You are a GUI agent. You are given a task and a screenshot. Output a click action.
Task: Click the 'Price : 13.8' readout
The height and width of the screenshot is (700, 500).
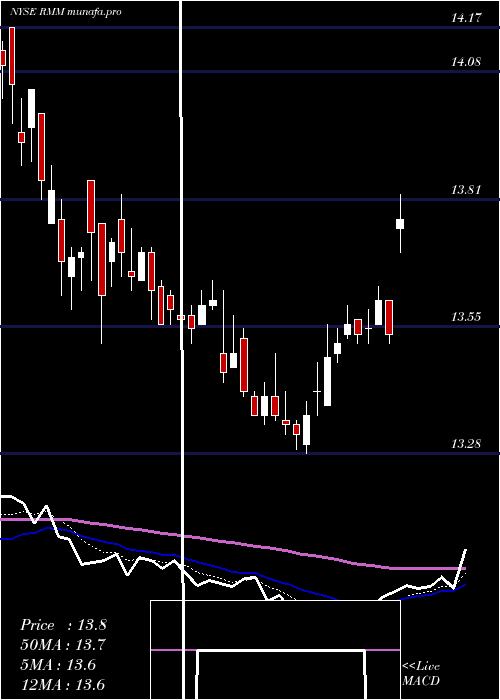click(63, 625)
